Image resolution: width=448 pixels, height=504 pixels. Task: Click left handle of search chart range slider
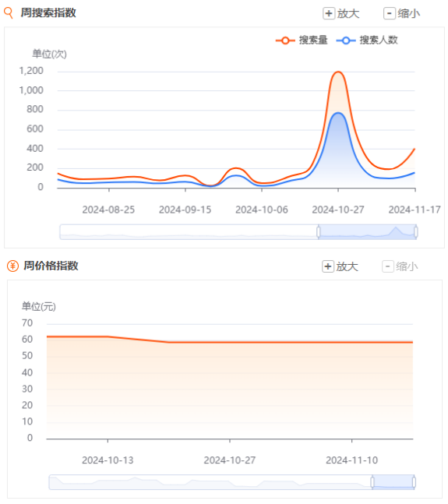pyautogui.click(x=318, y=232)
